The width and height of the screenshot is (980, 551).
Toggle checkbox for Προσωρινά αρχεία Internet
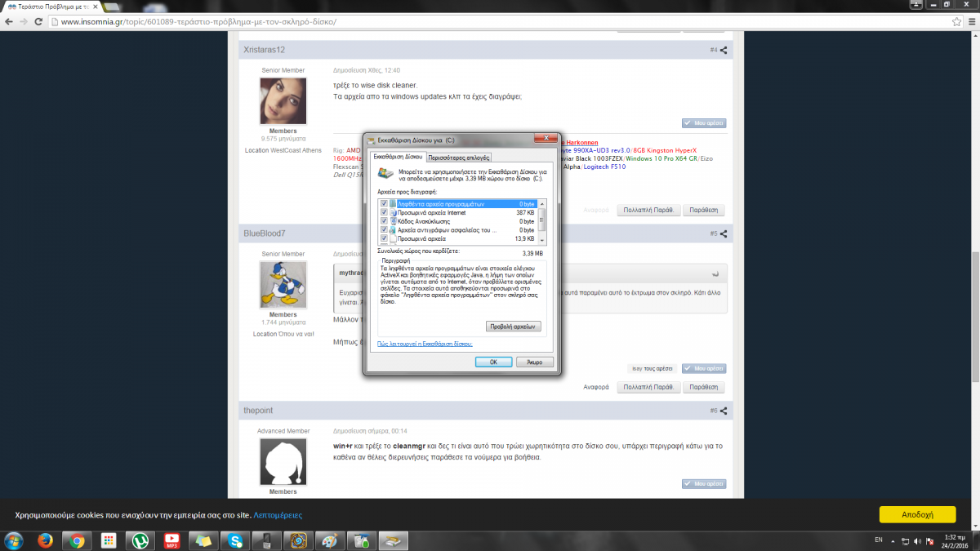pos(384,213)
